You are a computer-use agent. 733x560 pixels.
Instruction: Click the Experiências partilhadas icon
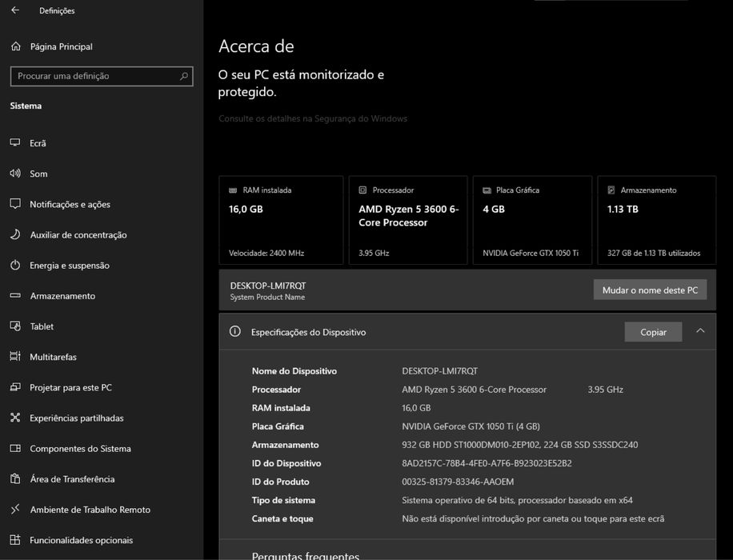[x=15, y=418]
